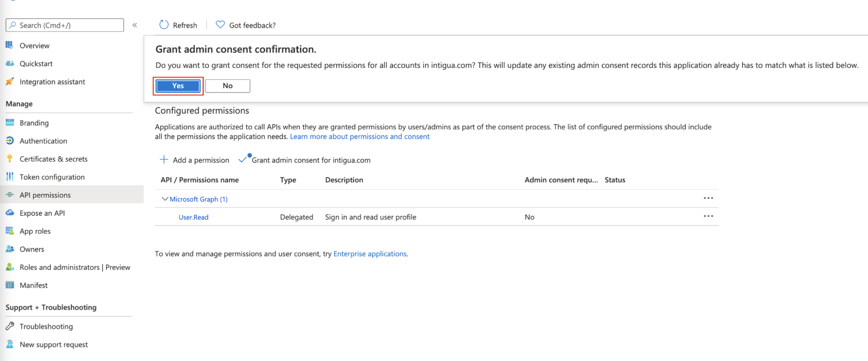The height and width of the screenshot is (361, 868).
Task: Open the User.Read permission link
Action: click(x=193, y=217)
